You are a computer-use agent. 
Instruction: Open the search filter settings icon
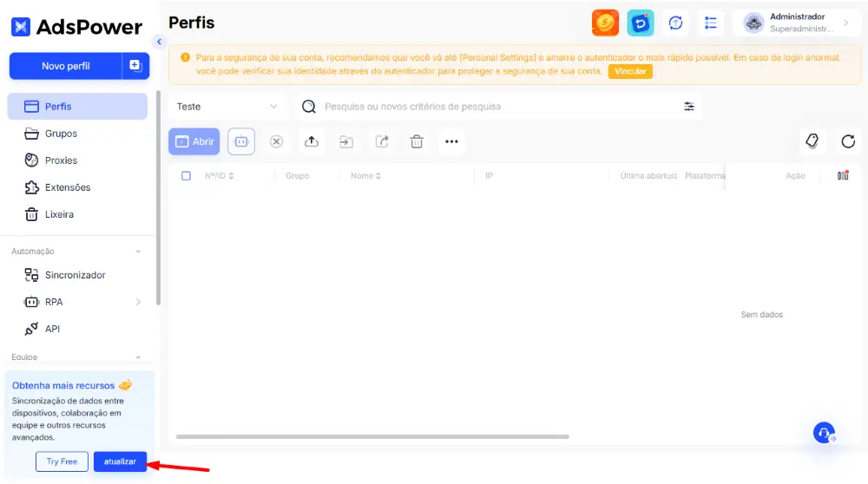click(x=688, y=106)
